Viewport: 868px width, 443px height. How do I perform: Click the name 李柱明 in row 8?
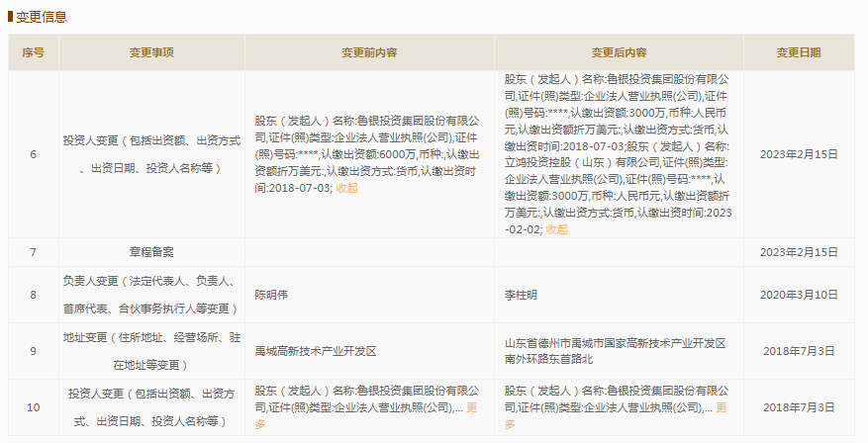pos(524,295)
